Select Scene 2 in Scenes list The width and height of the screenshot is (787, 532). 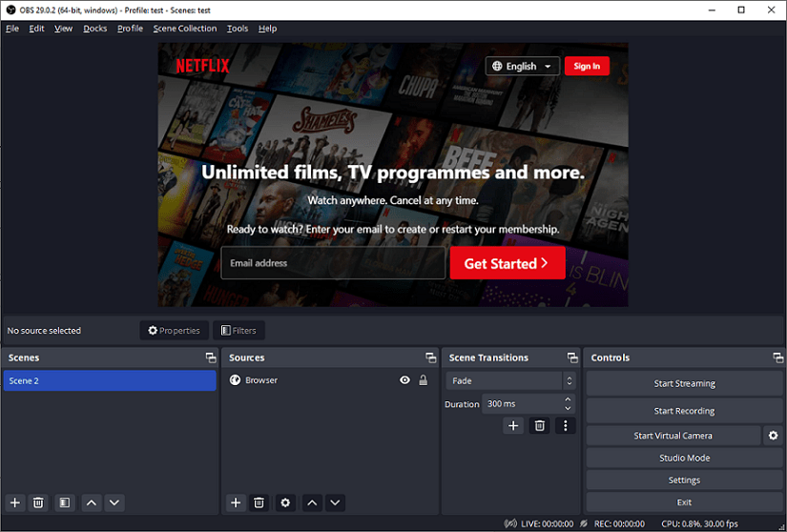pos(110,380)
